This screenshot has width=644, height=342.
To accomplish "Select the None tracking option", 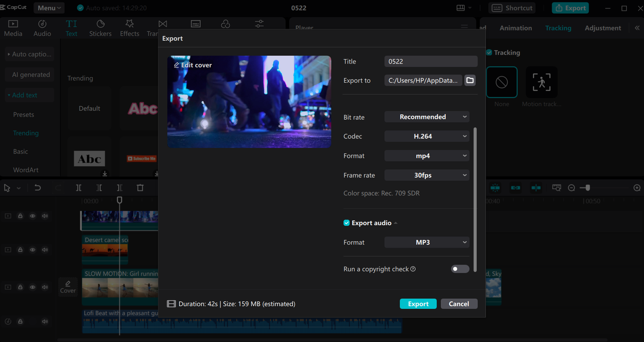I will pyautogui.click(x=502, y=82).
